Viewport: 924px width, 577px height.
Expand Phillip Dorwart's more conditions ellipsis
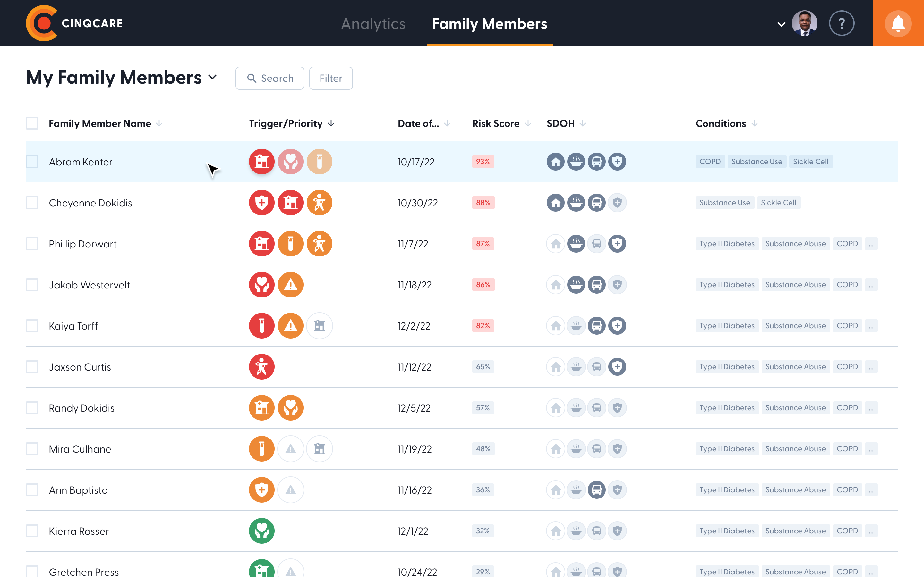point(871,244)
